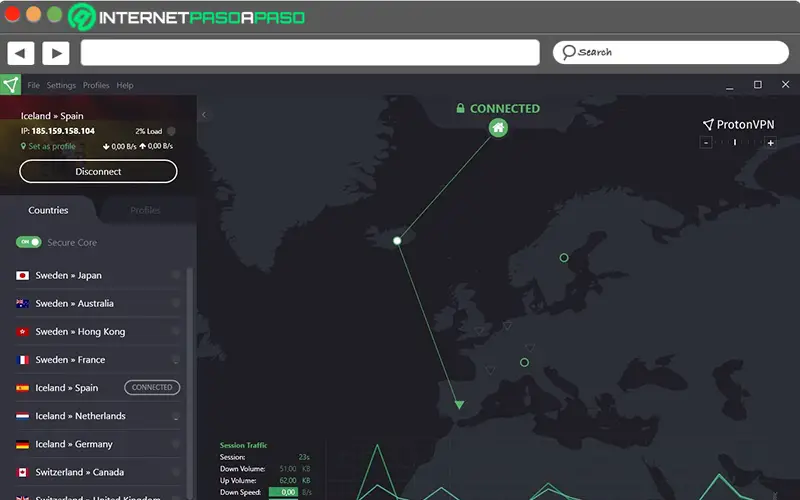Screen dimensions: 800x500
Task: Click the browser forward arrow button
Action: (56, 53)
